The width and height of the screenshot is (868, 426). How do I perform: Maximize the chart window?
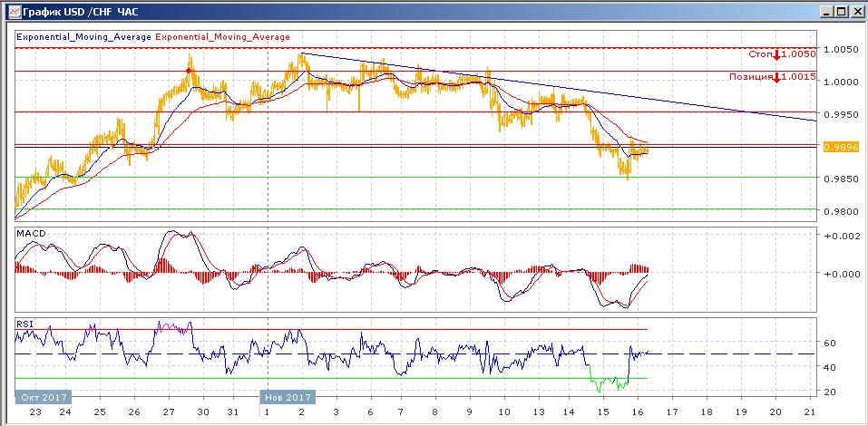click(x=841, y=11)
